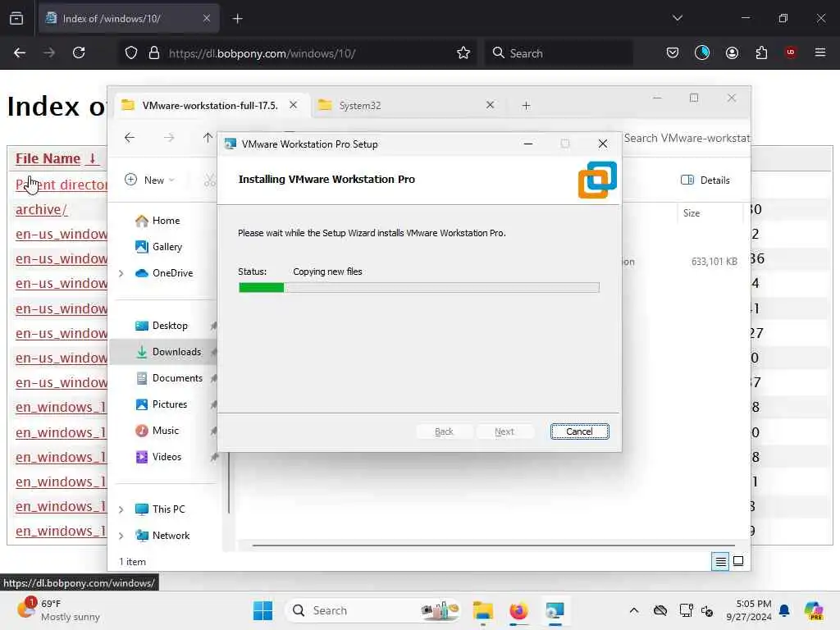840x630 pixels.
Task: Click Cancel in the VMware Setup dialog
Action: pos(579,431)
